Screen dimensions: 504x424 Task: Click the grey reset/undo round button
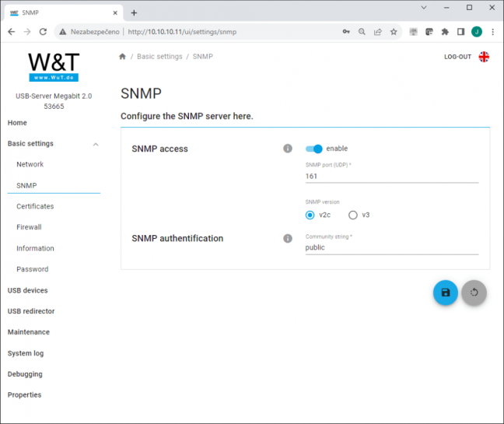coord(474,293)
